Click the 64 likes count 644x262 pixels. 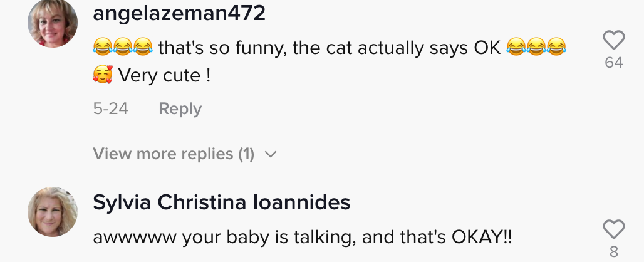(613, 63)
